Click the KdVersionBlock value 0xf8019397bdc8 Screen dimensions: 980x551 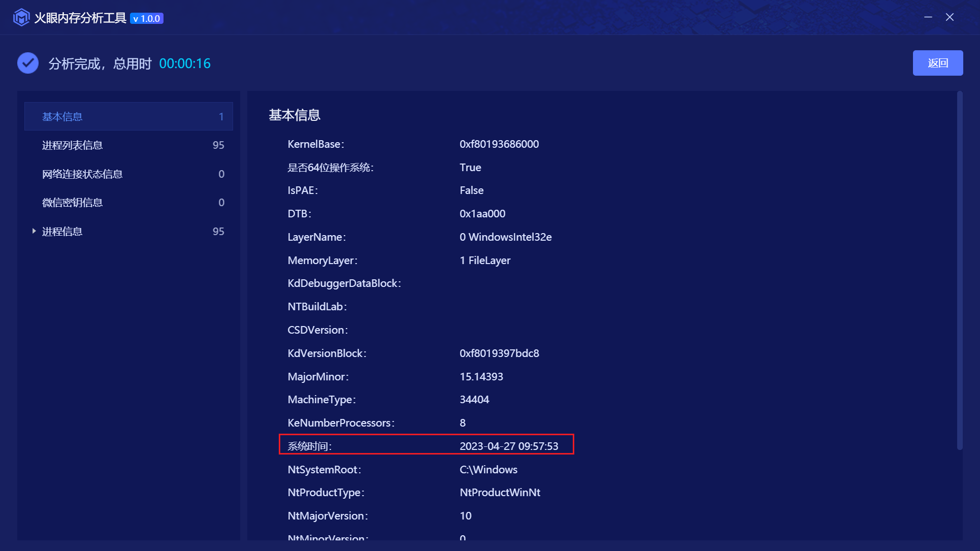point(499,353)
